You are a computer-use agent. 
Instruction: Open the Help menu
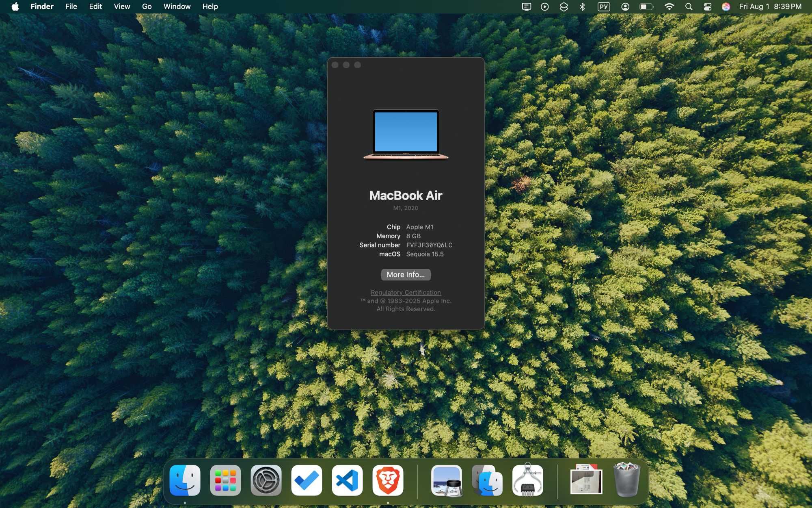(x=210, y=7)
